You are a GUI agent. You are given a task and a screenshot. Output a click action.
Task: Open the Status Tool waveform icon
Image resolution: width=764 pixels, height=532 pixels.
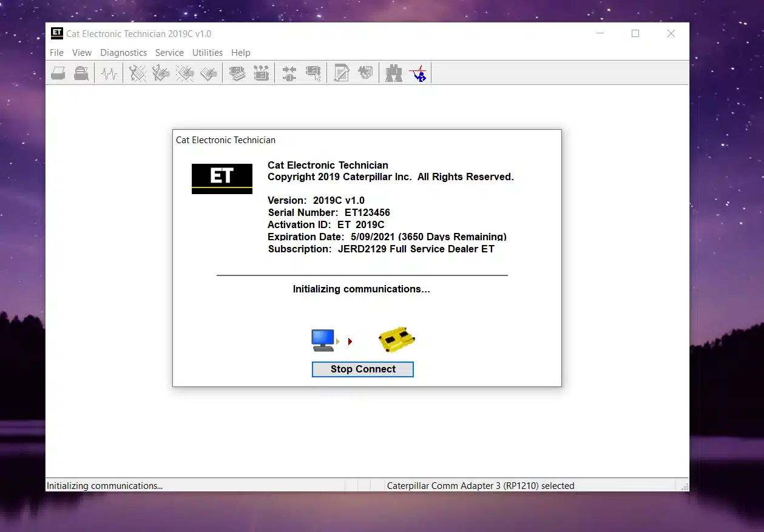(x=109, y=74)
